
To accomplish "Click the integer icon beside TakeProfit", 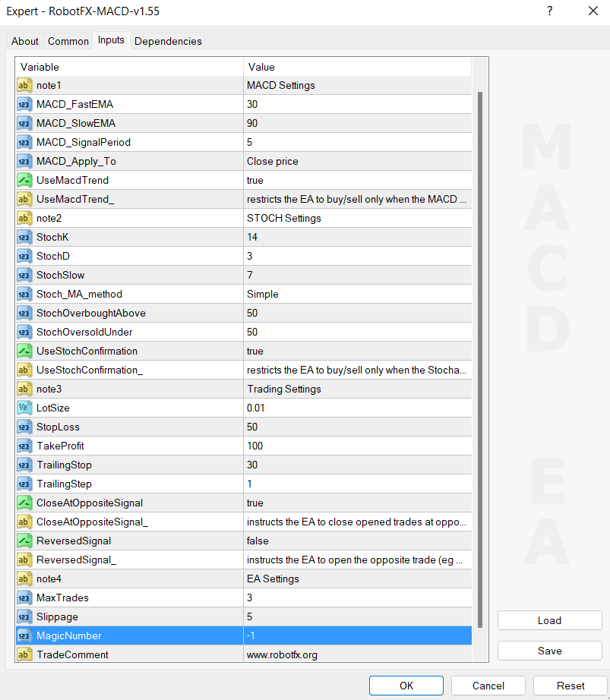I will (24, 446).
